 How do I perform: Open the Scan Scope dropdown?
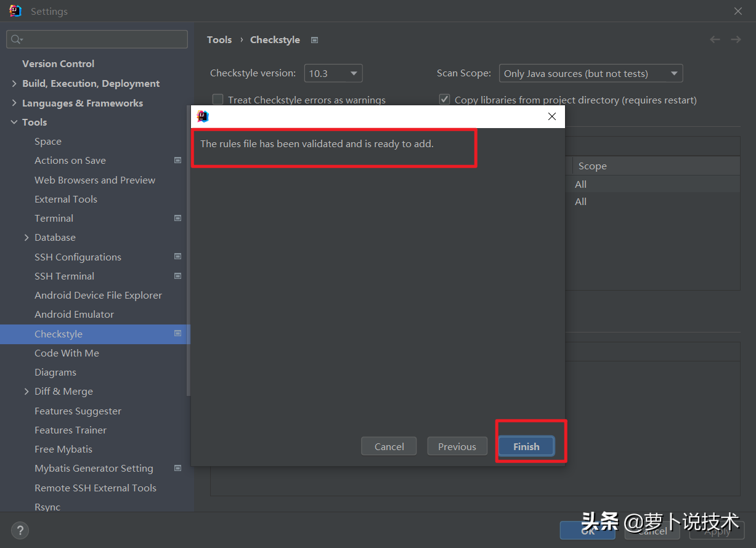[591, 73]
